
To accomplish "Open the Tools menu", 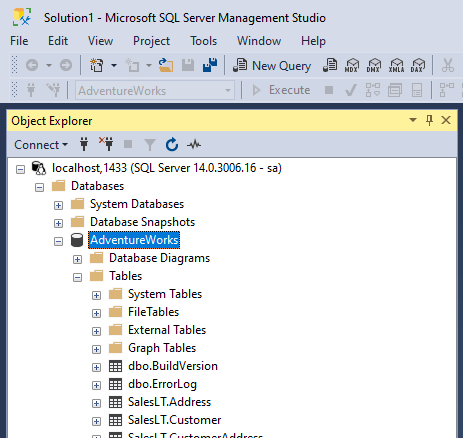I will pyautogui.click(x=204, y=41).
